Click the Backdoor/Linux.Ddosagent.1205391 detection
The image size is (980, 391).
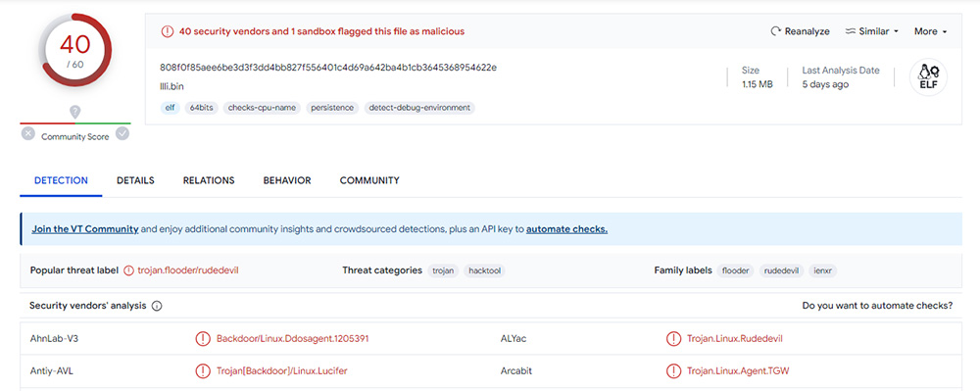pyautogui.click(x=292, y=338)
